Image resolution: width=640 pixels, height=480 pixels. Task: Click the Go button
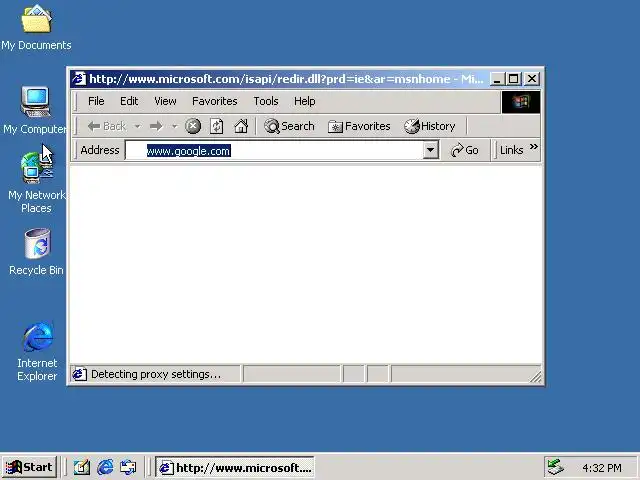[x=465, y=150]
